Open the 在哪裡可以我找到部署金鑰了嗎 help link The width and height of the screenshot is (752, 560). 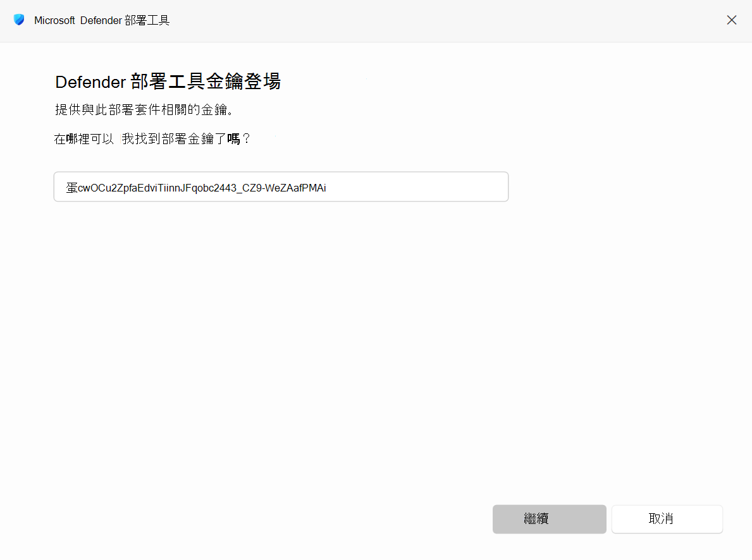[x=152, y=139]
